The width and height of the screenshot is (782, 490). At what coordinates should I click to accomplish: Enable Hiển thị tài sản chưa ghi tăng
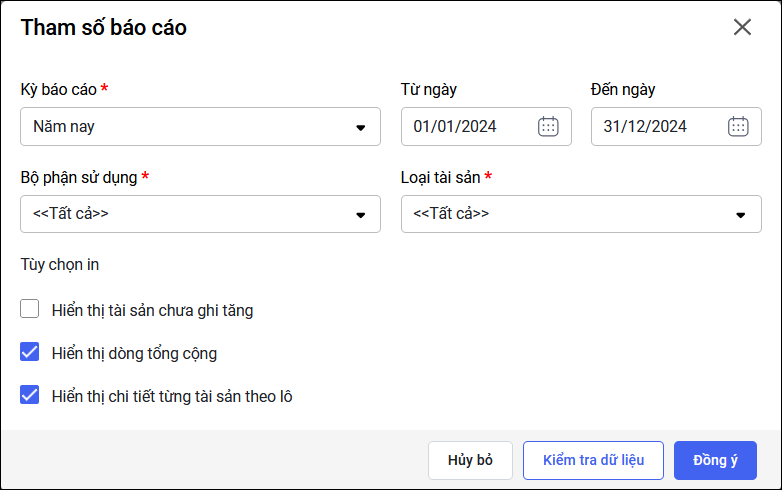coord(30,310)
